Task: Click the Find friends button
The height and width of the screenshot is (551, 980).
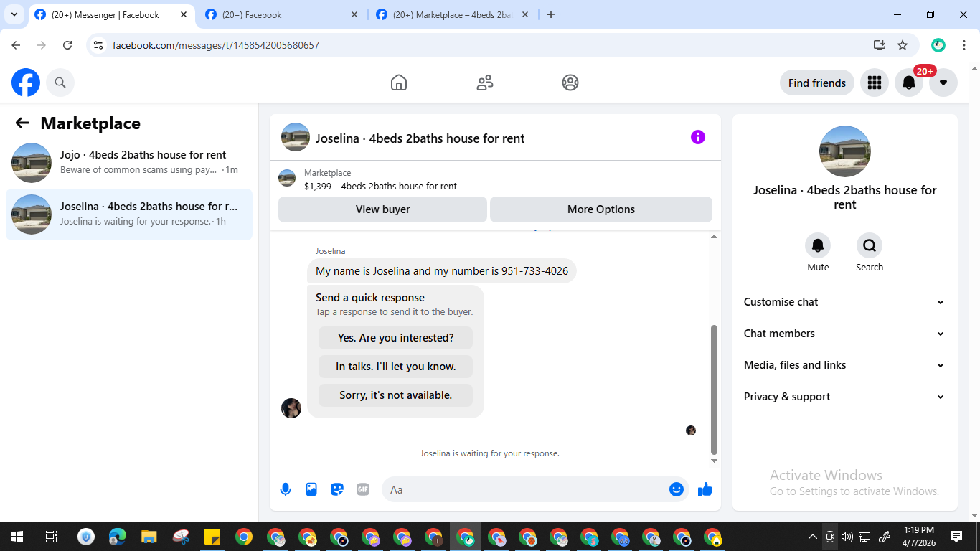Action: [817, 83]
